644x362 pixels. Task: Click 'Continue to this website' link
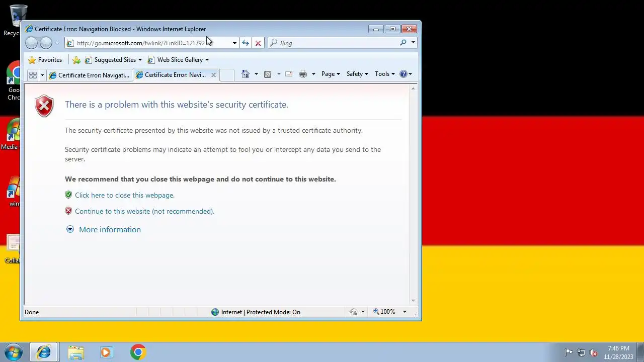(x=144, y=211)
